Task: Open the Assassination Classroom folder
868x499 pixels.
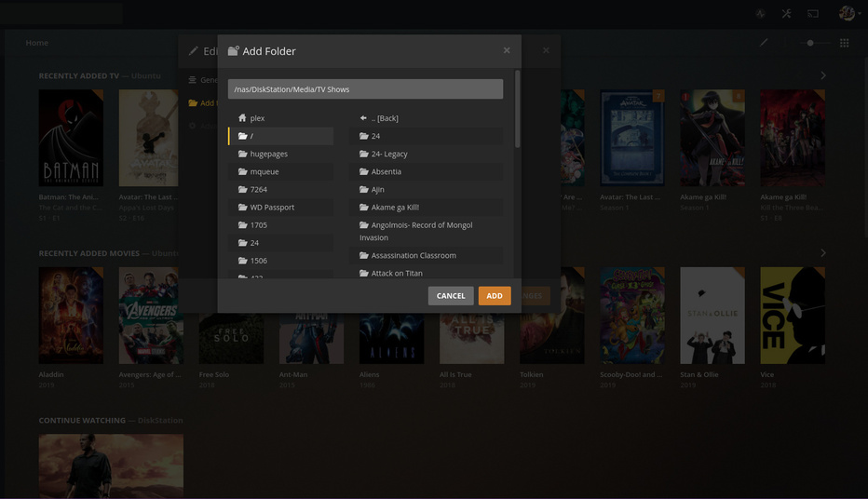Action: click(x=427, y=256)
